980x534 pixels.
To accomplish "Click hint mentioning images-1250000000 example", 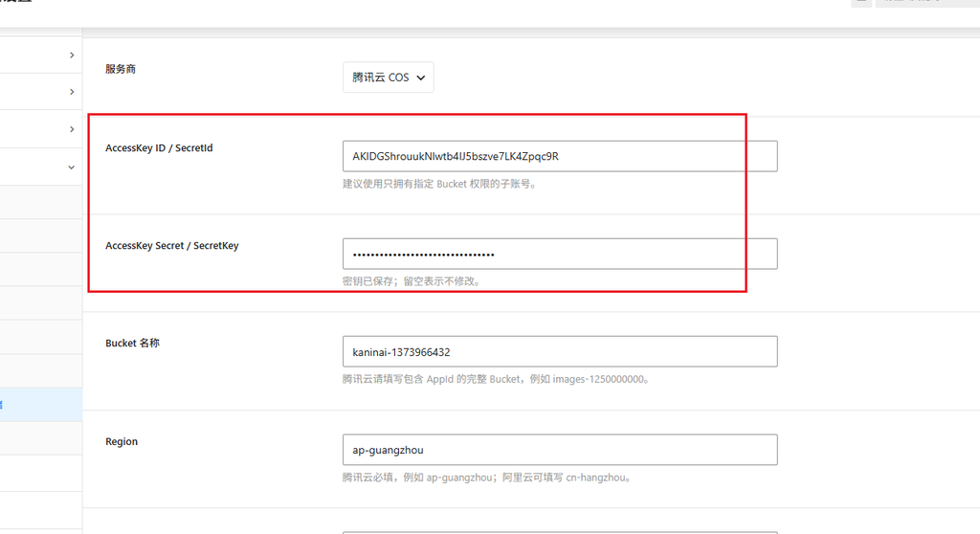I will 497,379.
